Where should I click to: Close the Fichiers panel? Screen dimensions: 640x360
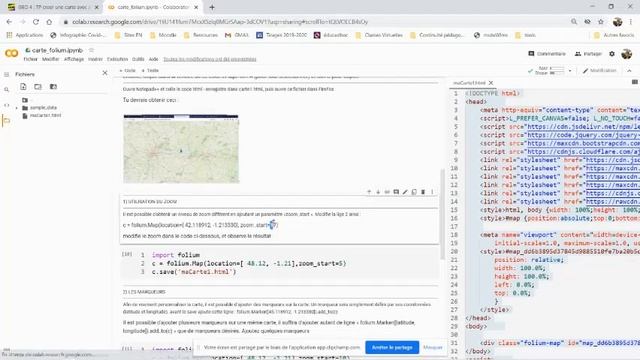pos(105,73)
